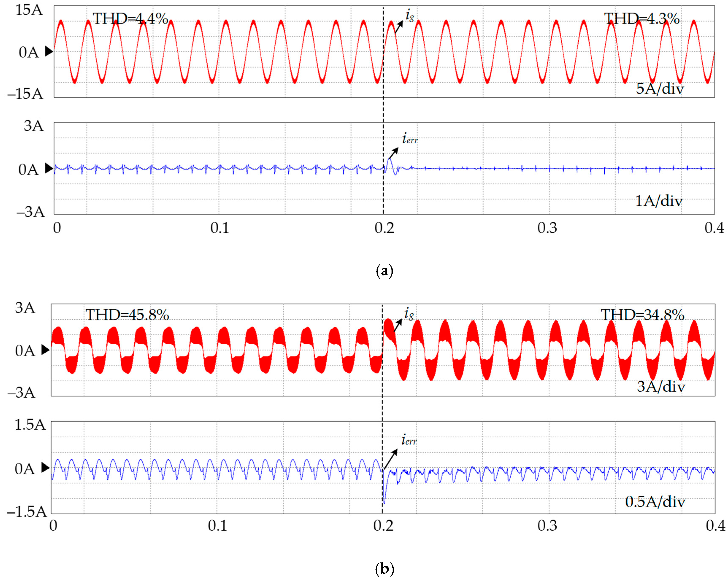Select the THD=4.3% label

(x=642, y=19)
